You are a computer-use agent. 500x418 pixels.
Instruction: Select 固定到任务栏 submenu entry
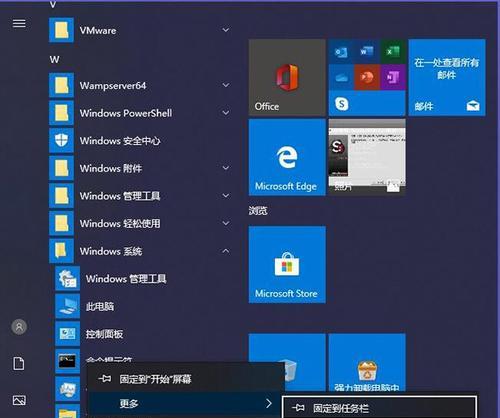coord(379,408)
